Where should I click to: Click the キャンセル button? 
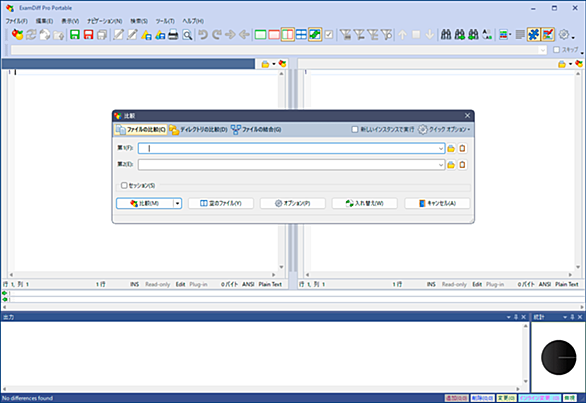coord(437,203)
